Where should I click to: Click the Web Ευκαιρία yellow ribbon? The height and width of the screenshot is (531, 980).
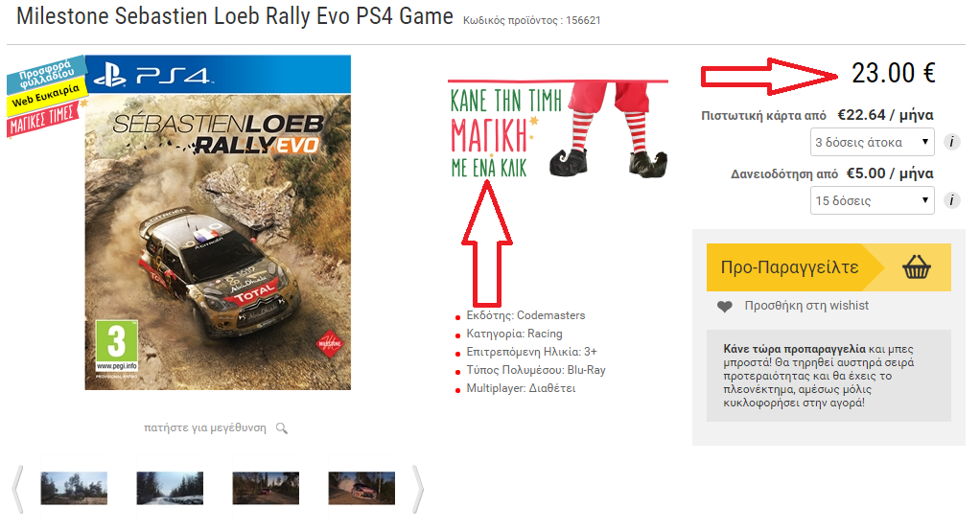(x=46, y=95)
